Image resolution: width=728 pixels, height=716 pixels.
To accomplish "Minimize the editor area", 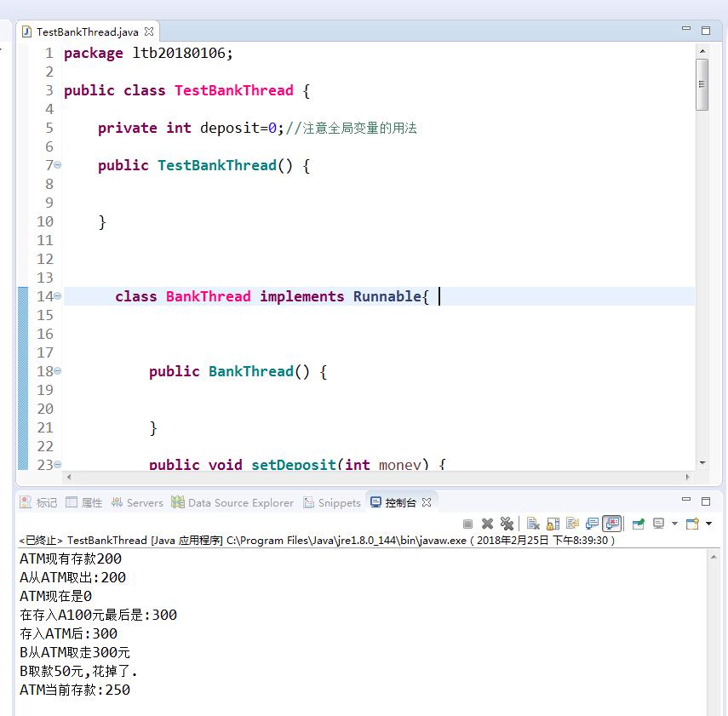I will click(685, 29).
